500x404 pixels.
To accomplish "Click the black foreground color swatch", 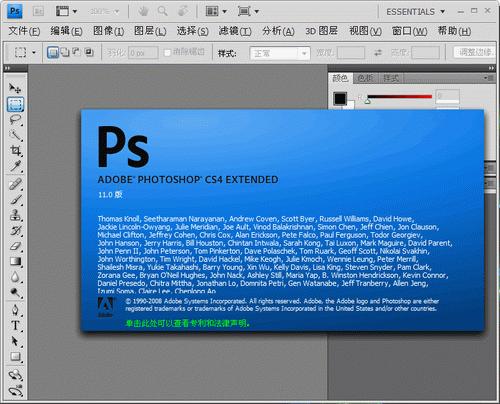I will 340,99.
